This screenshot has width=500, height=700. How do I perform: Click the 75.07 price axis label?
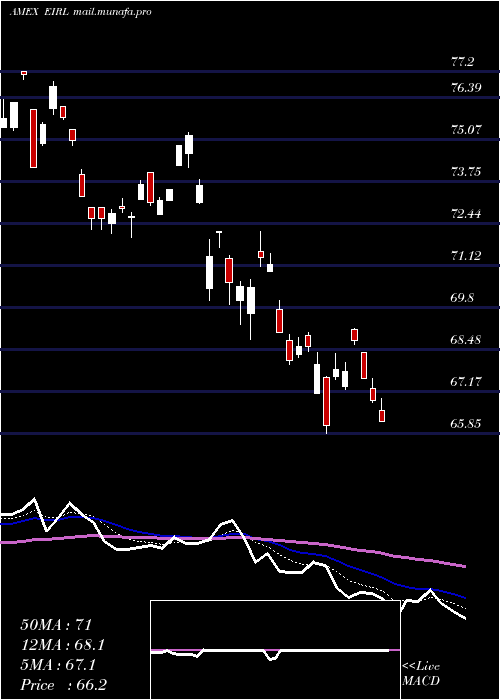pos(466,130)
